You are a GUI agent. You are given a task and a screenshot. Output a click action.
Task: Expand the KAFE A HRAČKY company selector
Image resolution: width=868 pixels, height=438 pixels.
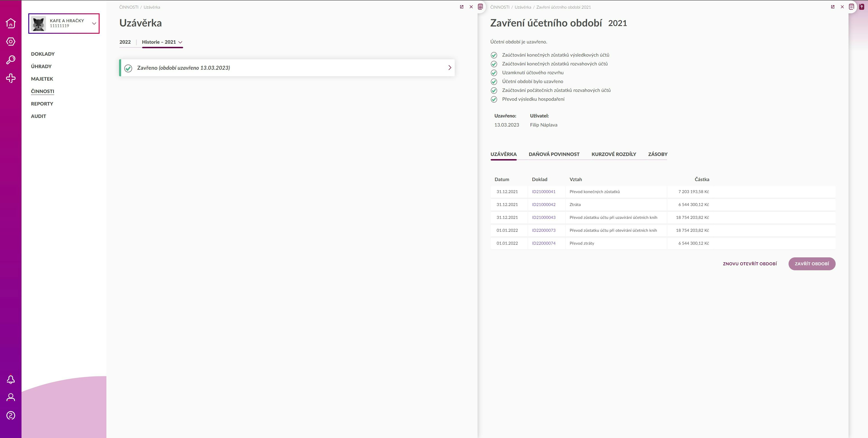(x=94, y=24)
